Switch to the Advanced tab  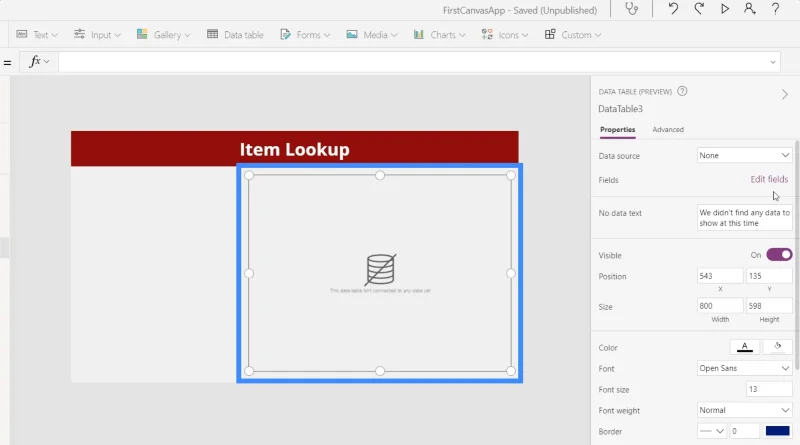[668, 130]
